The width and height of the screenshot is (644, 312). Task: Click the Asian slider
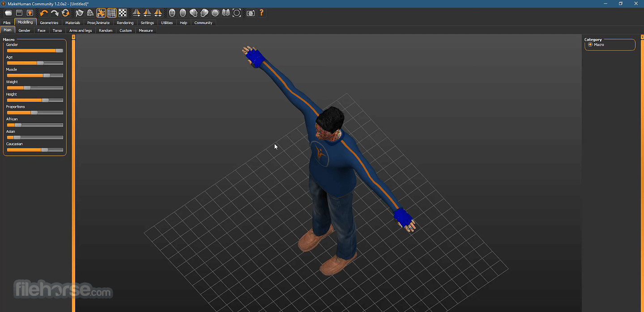[x=35, y=137]
